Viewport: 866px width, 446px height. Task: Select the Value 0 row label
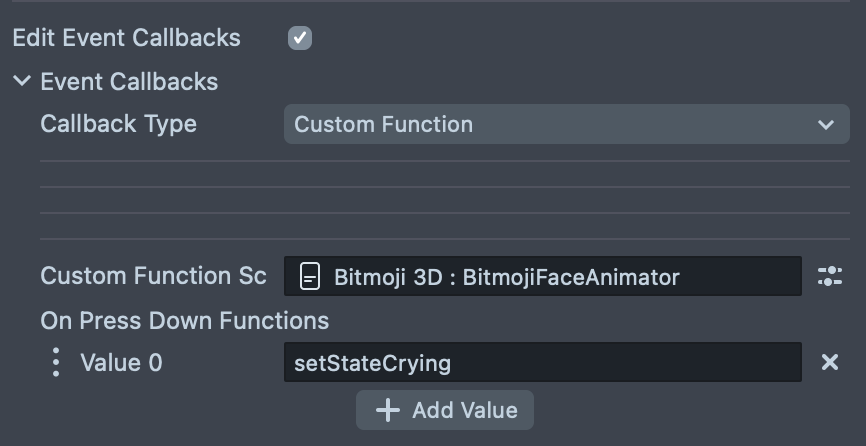point(121,362)
